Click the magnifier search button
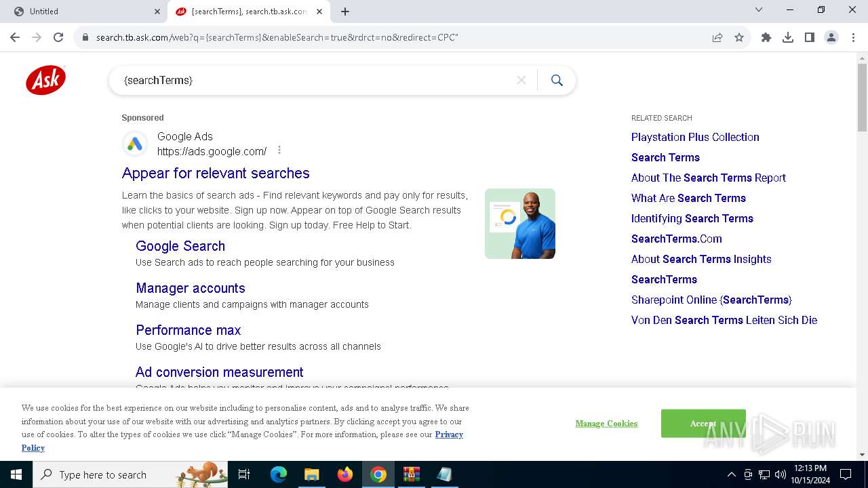The image size is (868, 488). tap(557, 81)
